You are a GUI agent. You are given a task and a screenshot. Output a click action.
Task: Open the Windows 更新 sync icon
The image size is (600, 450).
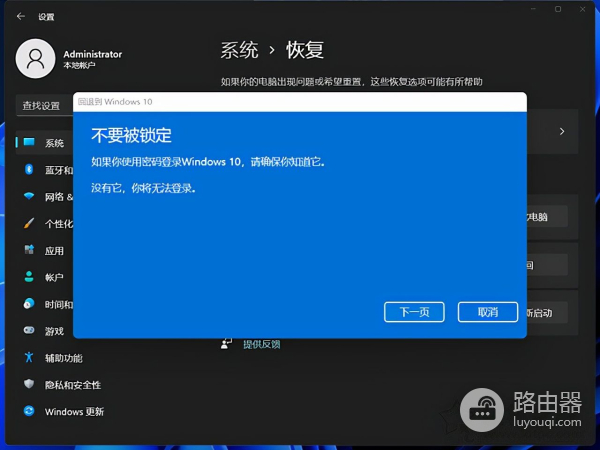click(29, 411)
